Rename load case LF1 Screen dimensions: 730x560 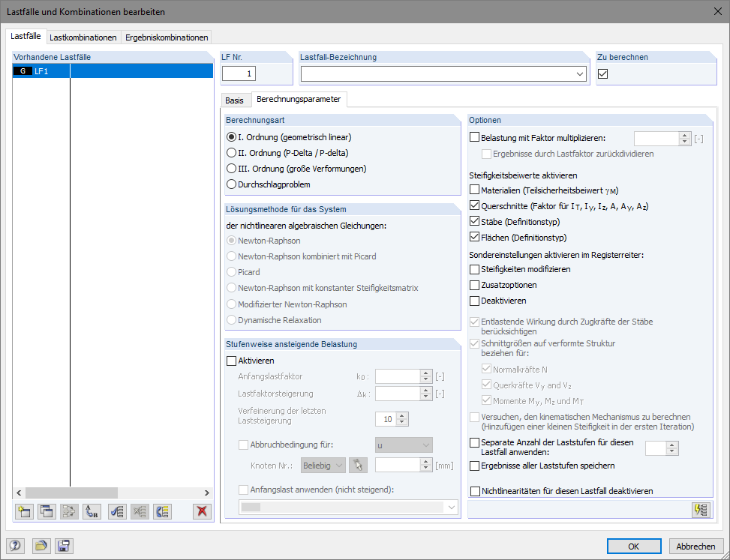(x=90, y=511)
